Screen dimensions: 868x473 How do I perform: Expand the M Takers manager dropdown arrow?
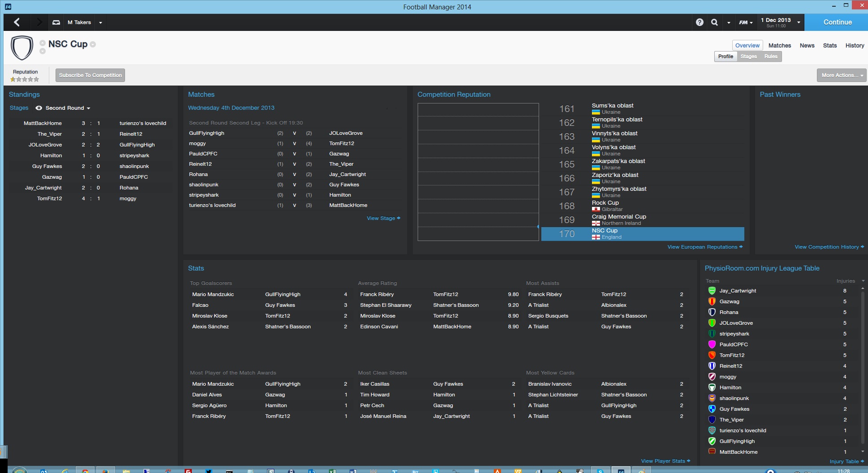pos(100,22)
